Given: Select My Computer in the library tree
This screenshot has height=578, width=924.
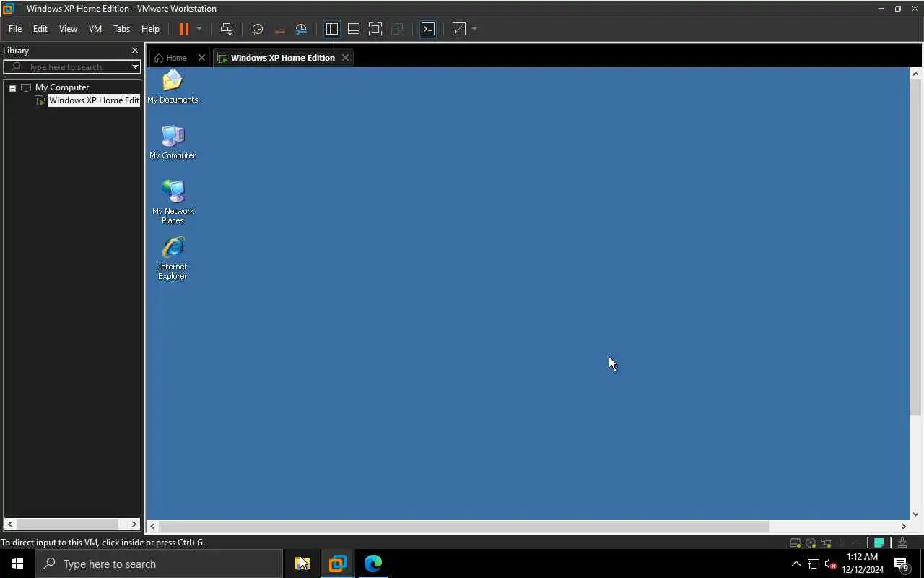Looking at the screenshot, I should pyautogui.click(x=62, y=87).
